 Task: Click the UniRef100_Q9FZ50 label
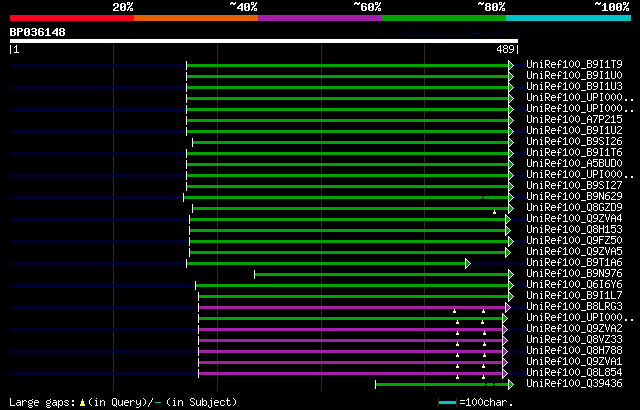(574, 241)
